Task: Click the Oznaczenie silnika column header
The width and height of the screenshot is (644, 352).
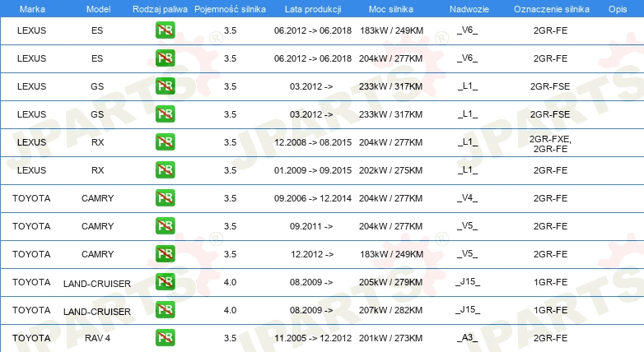Action: pos(552,9)
